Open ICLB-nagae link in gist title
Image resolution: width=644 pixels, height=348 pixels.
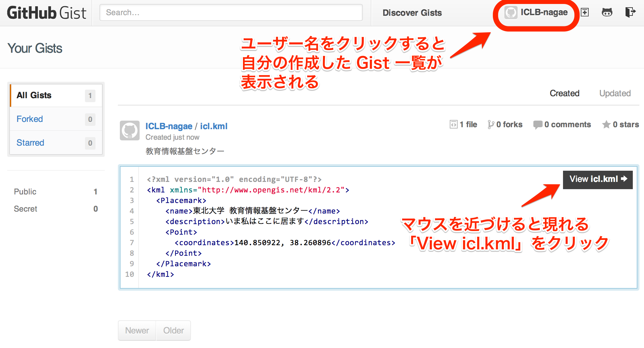point(169,126)
